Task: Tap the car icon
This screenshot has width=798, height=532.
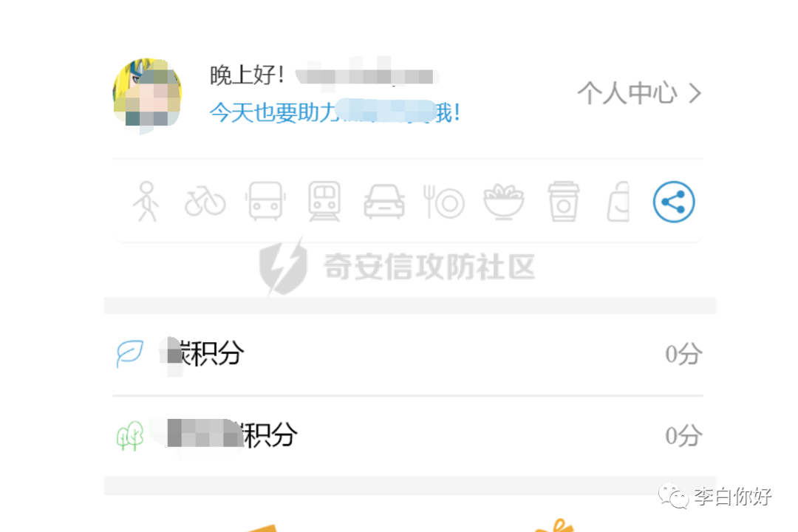Action: click(384, 202)
